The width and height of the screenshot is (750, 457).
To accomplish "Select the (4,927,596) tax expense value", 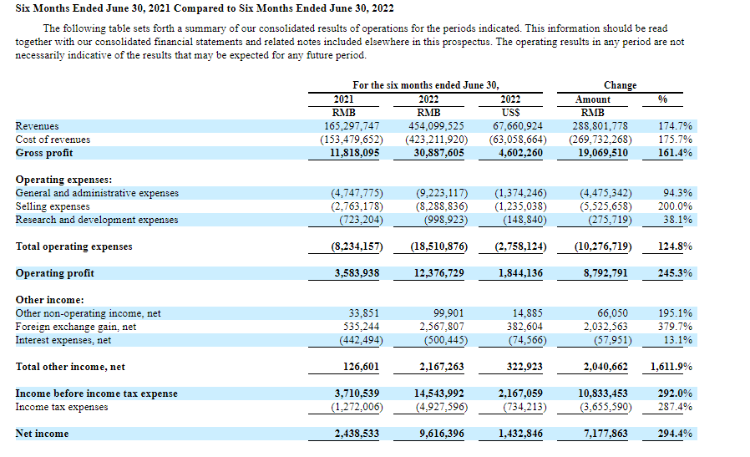I will point(442,407).
